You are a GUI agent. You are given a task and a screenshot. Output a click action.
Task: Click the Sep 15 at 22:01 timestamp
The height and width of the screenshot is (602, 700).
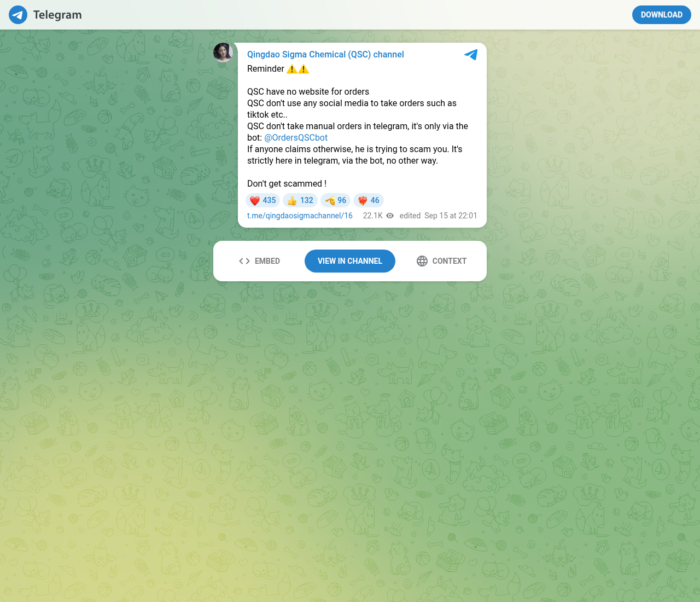451,216
